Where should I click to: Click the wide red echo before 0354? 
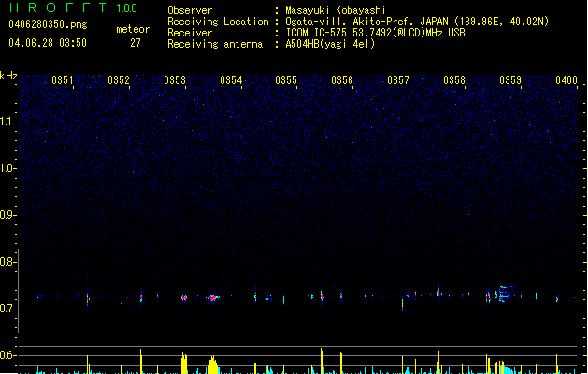pyautogui.click(x=213, y=298)
